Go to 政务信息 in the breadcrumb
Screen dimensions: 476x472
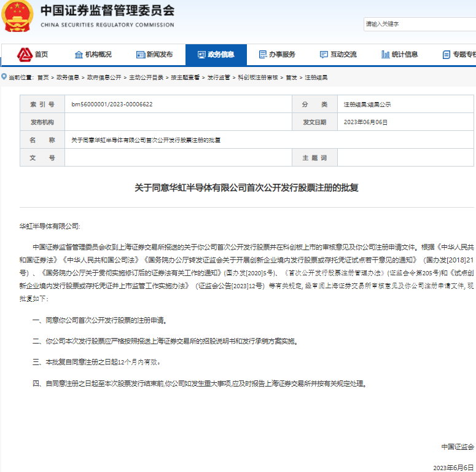click(x=68, y=77)
